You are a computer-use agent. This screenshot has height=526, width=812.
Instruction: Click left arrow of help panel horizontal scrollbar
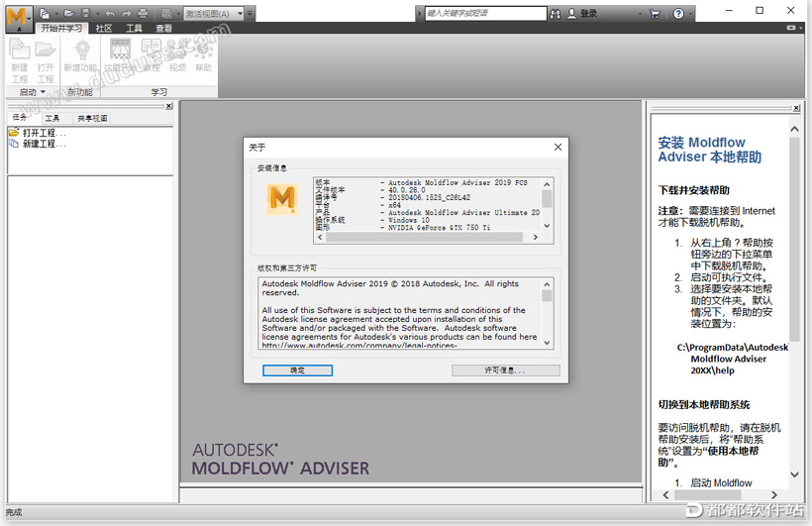point(666,495)
